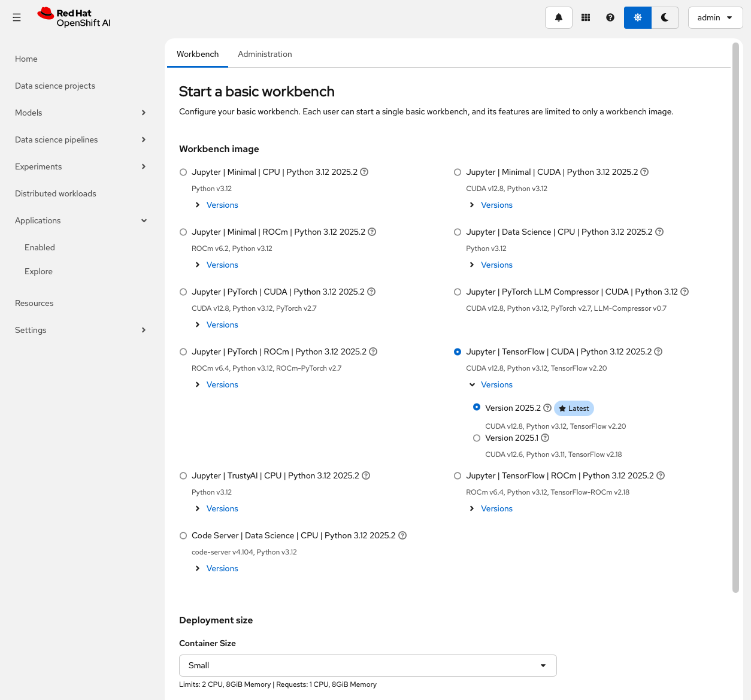751x700 pixels.
Task: Show help for Jupyter TensorFlow CUDA image
Action: (658, 351)
